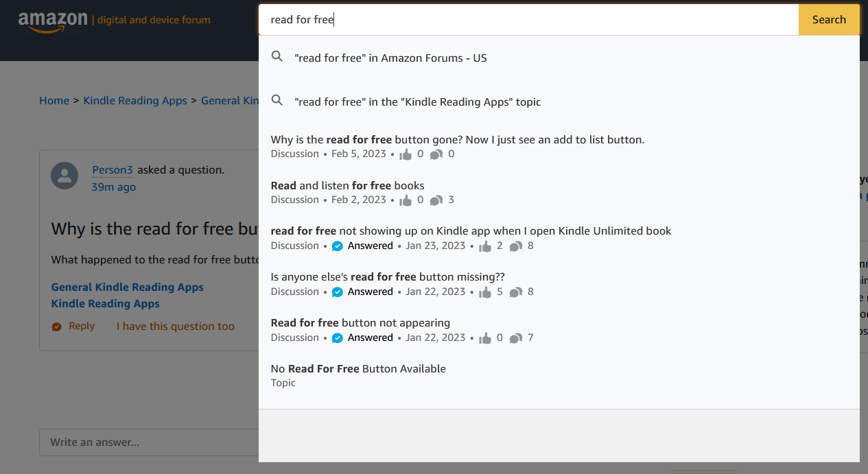Click the Reply checkmark icon
The height and width of the screenshot is (474, 868).
click(57, 327)
